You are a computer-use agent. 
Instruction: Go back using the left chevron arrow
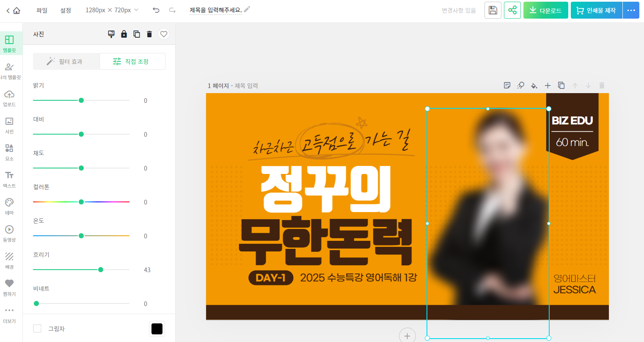click(8, 11)
